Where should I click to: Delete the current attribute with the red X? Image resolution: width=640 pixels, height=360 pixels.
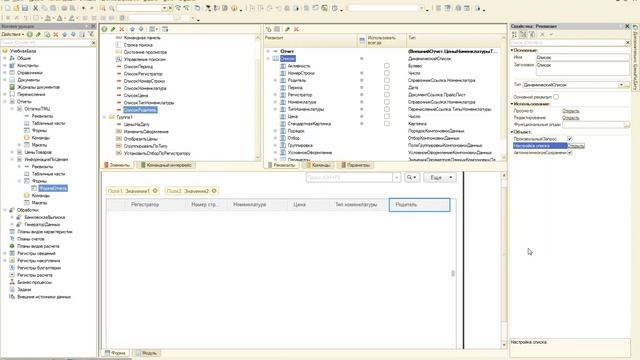pyautogui.click(x=296, y=29)
